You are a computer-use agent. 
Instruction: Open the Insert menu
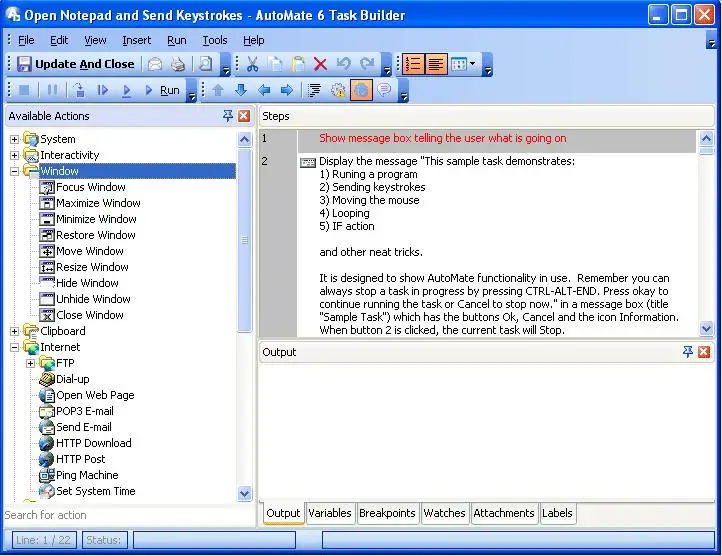tap(136, 41)
